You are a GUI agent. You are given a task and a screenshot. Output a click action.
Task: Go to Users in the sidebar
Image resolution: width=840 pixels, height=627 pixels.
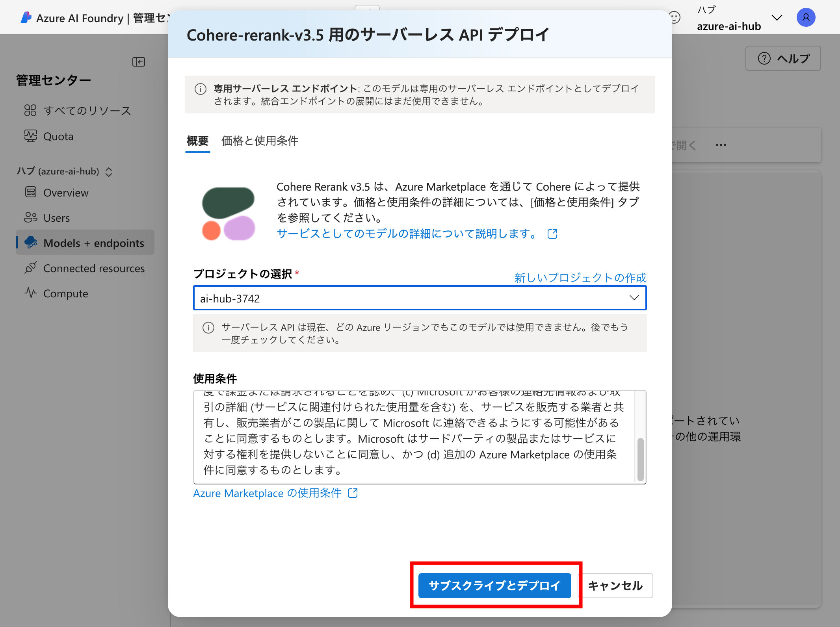(x=56, y=218)
